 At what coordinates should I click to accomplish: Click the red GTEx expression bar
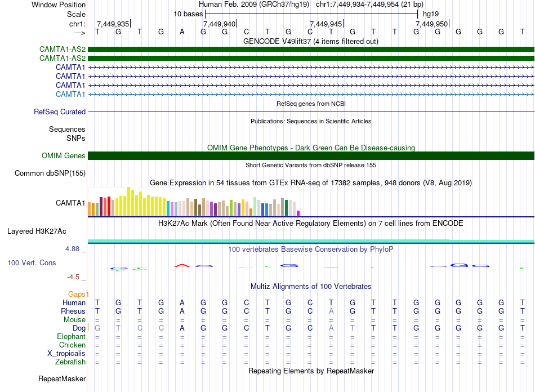click(109, 206)
